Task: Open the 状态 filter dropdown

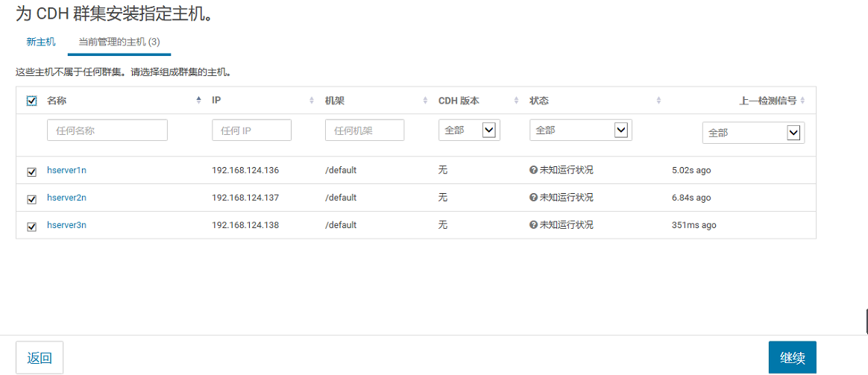Action: 581,130
